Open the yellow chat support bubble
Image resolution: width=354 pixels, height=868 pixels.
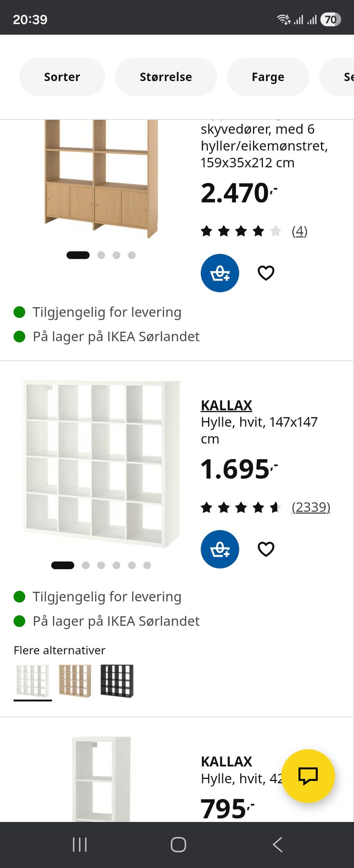click(308, 776)
